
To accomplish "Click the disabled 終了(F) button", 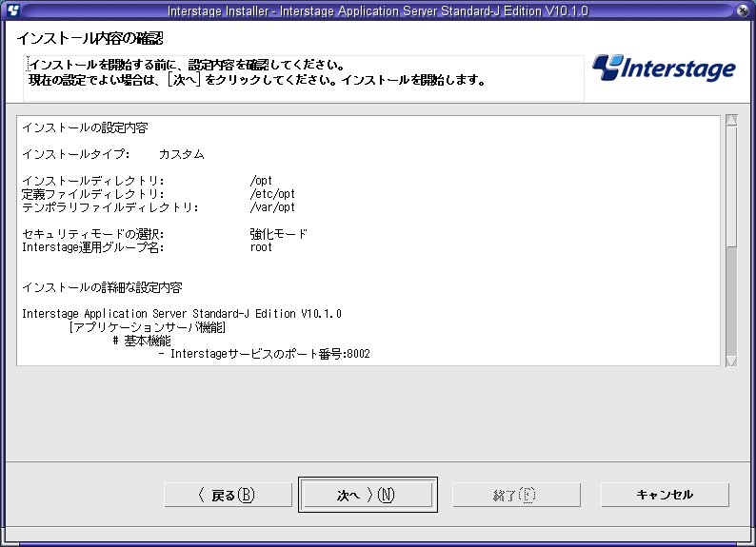I will coord(516,495).
